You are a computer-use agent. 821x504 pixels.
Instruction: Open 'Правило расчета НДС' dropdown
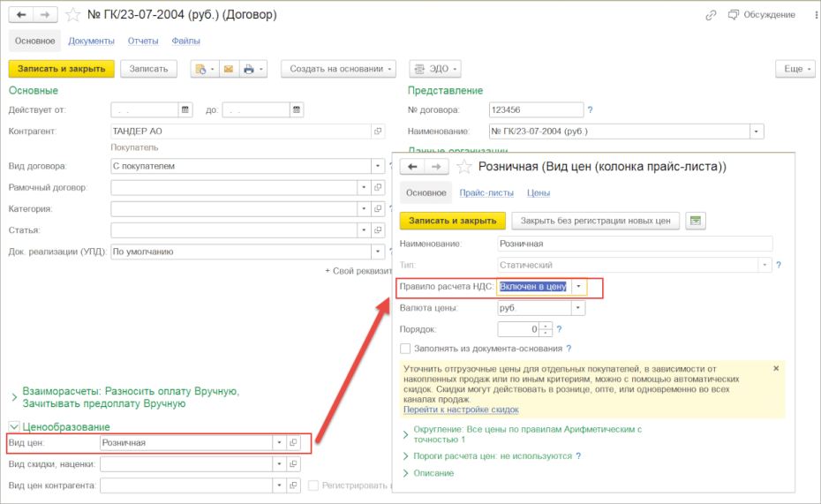click(578, 287)
